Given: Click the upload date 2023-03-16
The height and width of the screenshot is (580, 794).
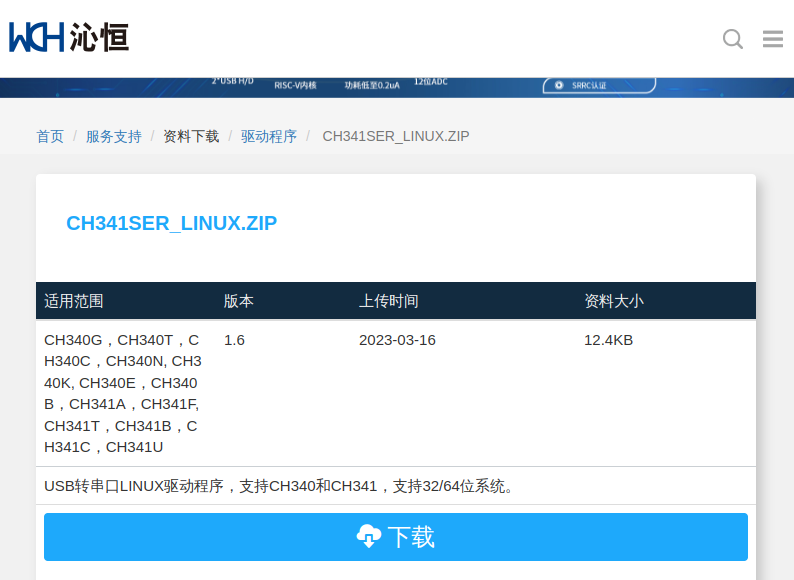Looking at the screenshot, I should (397, 340).
